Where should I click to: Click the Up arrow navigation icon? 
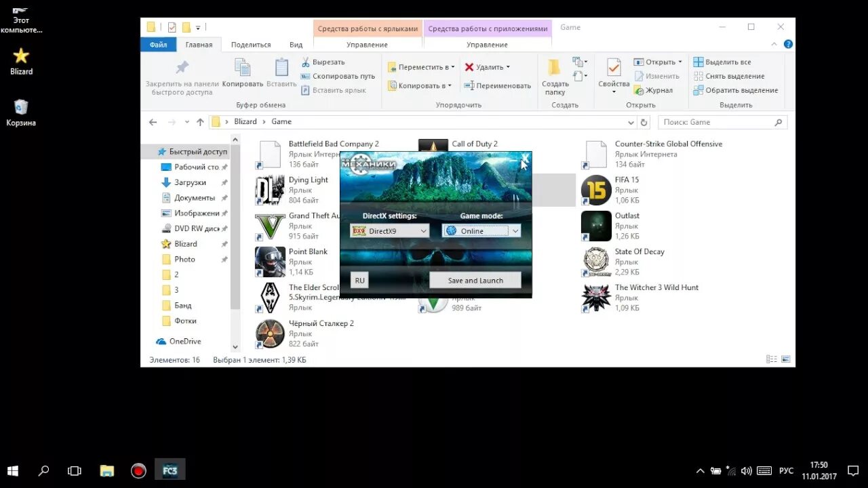(x=200, y=122)
